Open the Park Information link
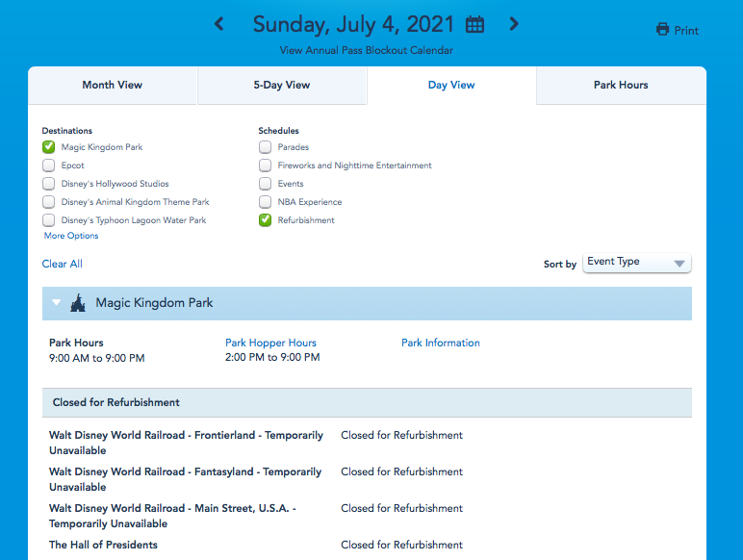Screen dimensions: 743x560 pos(440,343)
